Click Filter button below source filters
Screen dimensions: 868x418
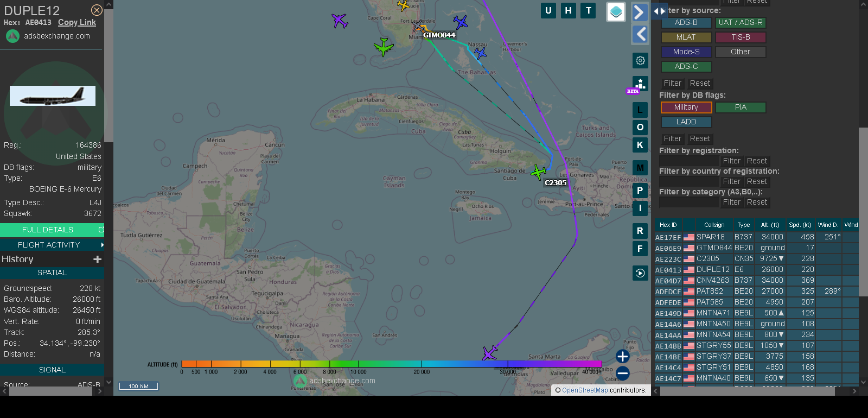coord(673,84)
